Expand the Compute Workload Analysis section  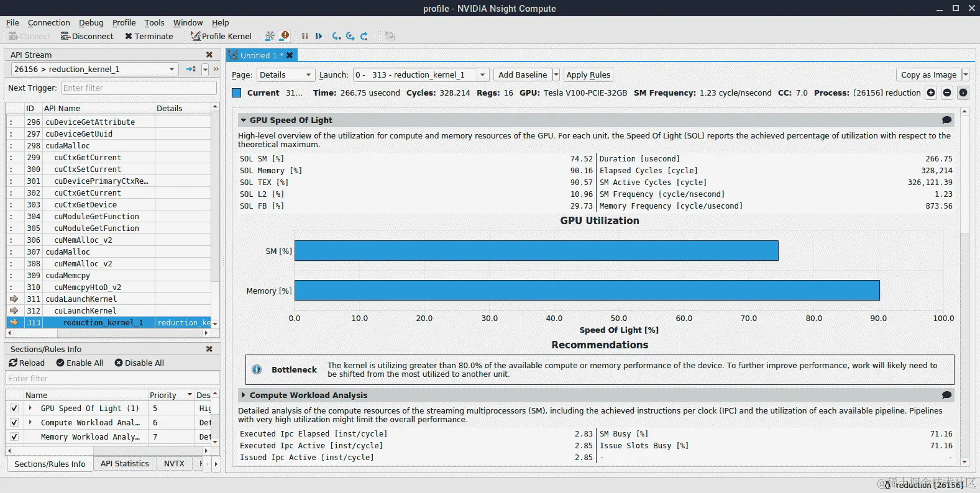click(x=244, y=395)
